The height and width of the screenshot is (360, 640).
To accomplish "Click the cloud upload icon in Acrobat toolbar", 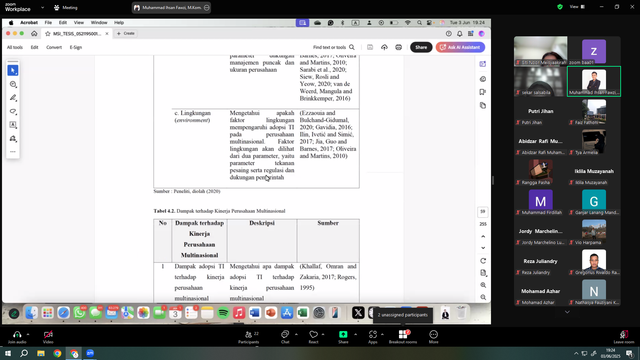I will pyautogui.click(x=384, y=47).
